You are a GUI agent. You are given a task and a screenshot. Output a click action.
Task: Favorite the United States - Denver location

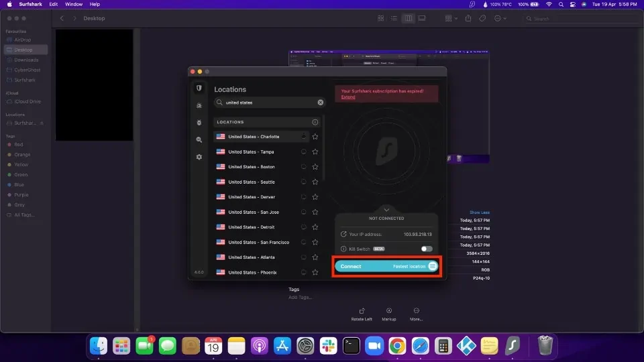tap(315, 197)
